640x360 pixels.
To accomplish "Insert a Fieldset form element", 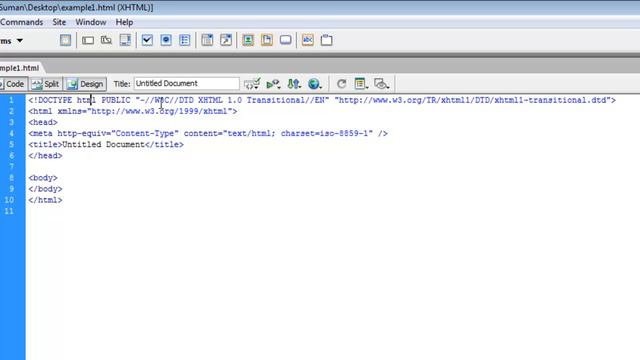I will [326, 40].
